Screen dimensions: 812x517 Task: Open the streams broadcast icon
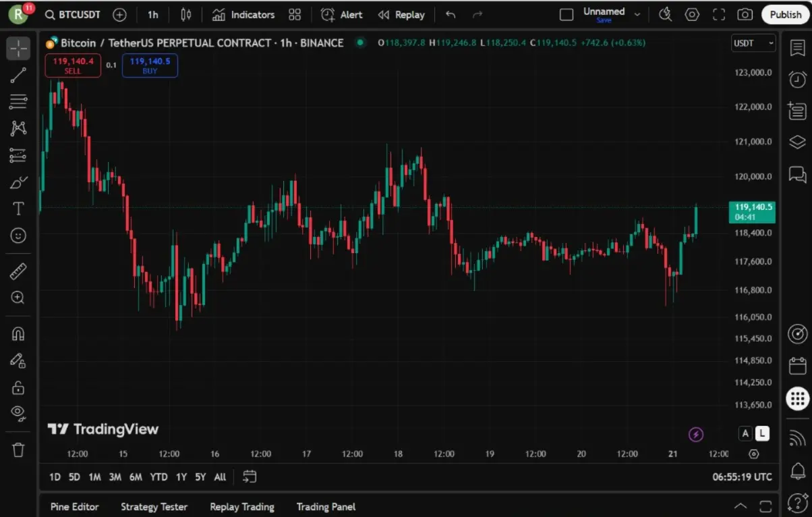coord(797,439)
